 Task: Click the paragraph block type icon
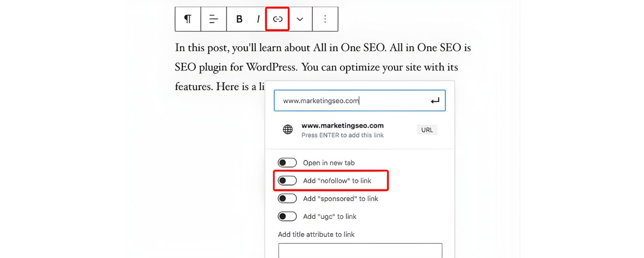[188, 19]
